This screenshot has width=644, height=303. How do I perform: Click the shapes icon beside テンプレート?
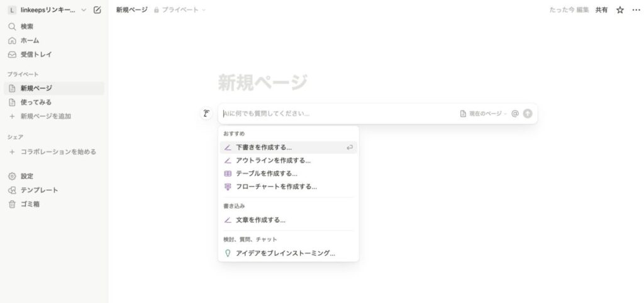click(13, 190)
